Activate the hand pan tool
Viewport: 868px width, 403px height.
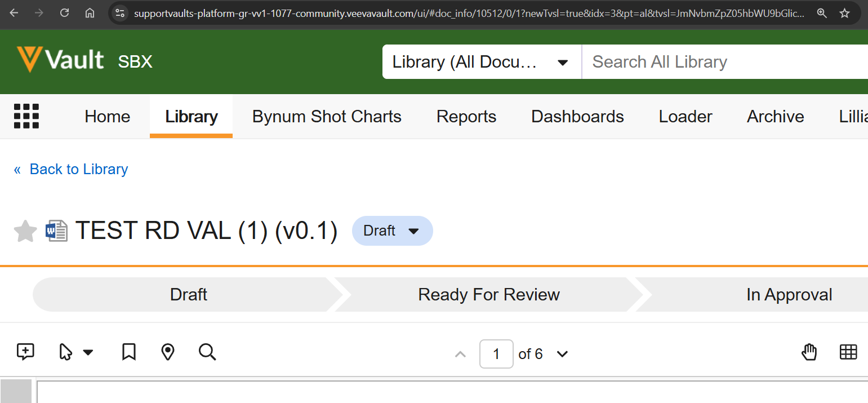coord(809,352)
